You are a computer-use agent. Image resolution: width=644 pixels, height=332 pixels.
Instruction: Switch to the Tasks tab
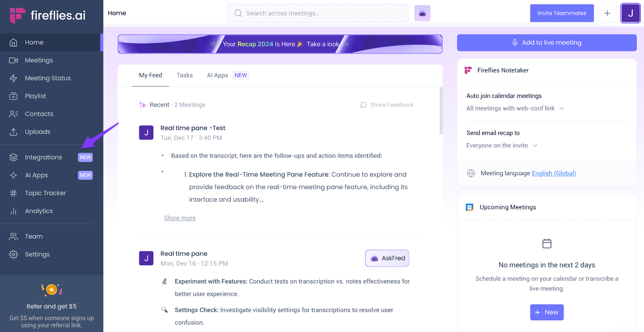184,75
